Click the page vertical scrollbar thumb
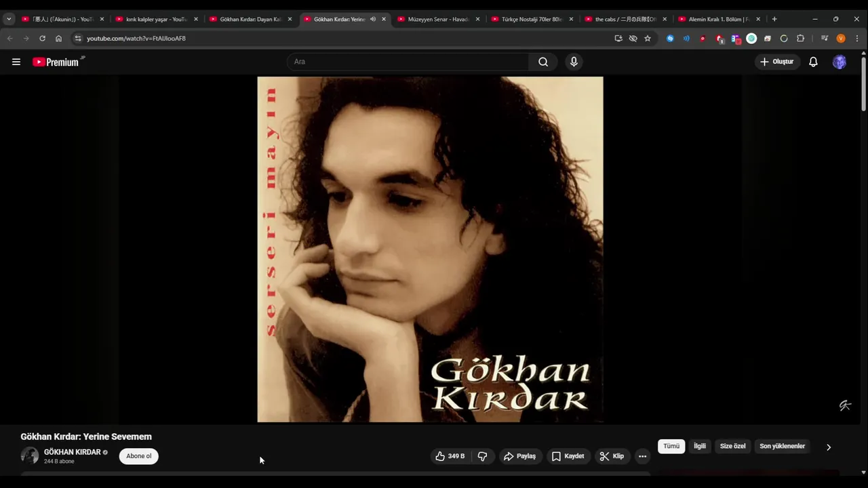 pyautogui.click(x=863, y=84)
